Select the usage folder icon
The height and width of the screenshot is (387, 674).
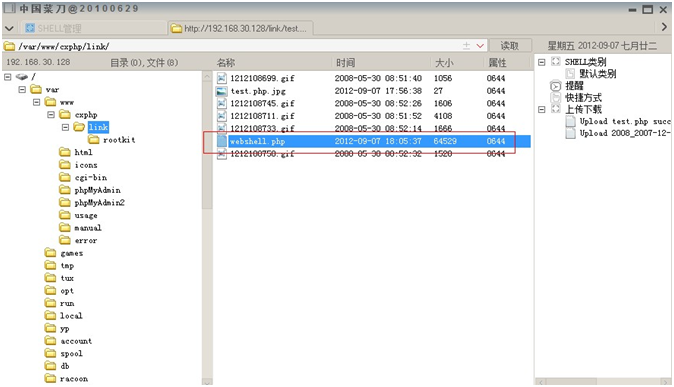click(65, 215)
